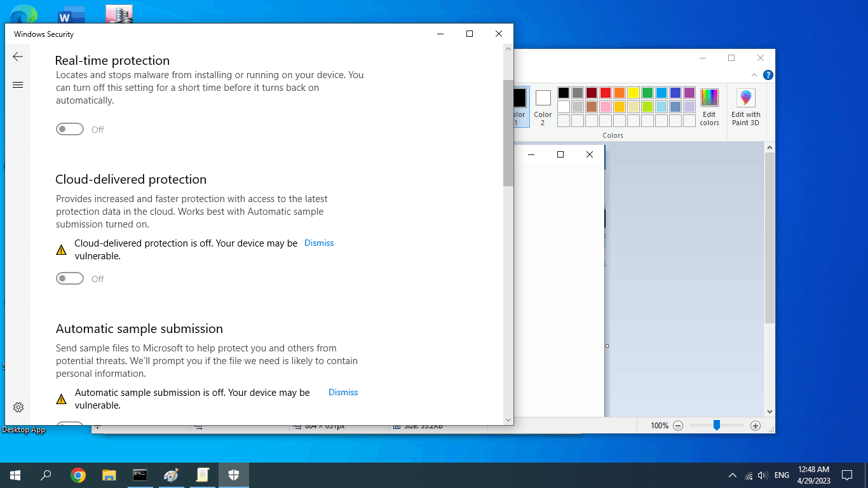
Task: Pick the yellow swatch in Paint palette
Action: pyautogui.click(x=634, y=93)
